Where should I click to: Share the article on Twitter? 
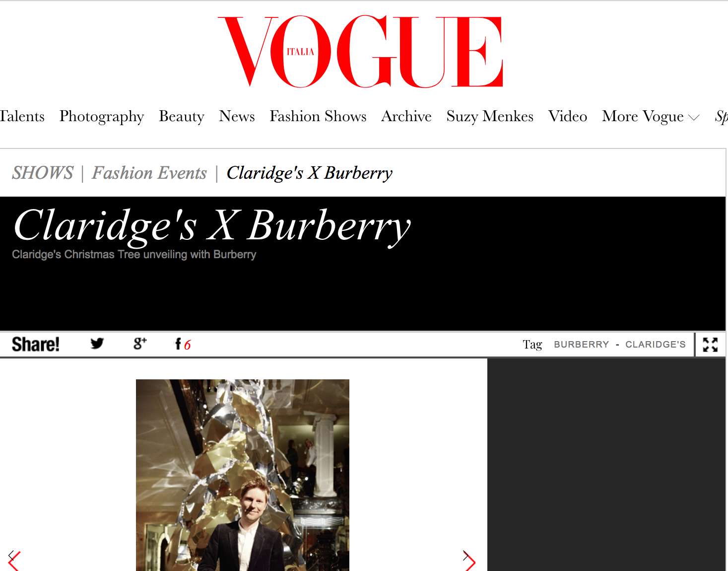click(97, 344)
